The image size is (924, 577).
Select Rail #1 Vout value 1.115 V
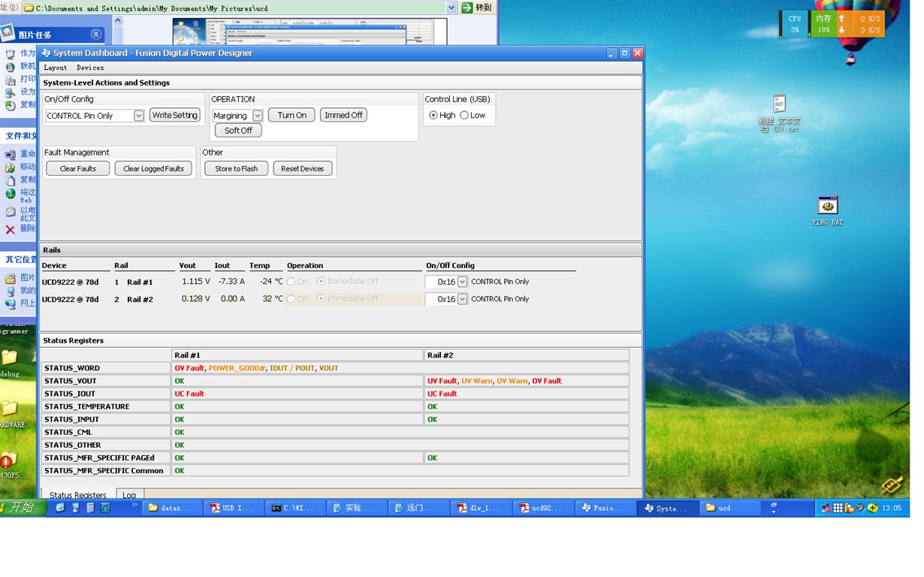click(196, 282)
